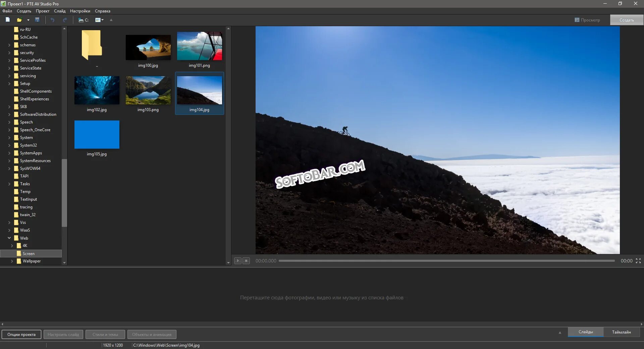Image resolution: width=644 pixels, height=349 pixels.
Task: Select the SoftwareDistribution folder
Action: point(38,114)
